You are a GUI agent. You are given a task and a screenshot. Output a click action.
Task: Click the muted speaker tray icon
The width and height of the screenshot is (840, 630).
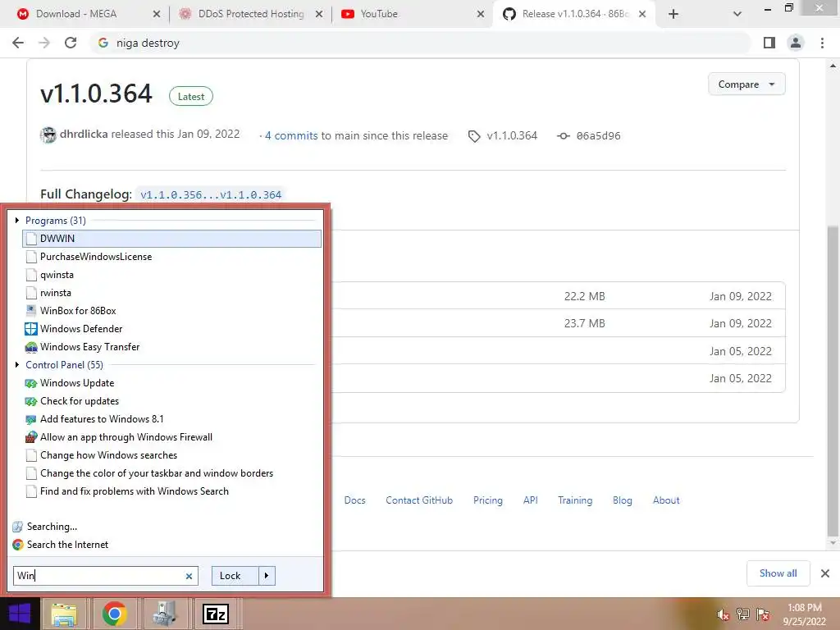click(723, 614)
